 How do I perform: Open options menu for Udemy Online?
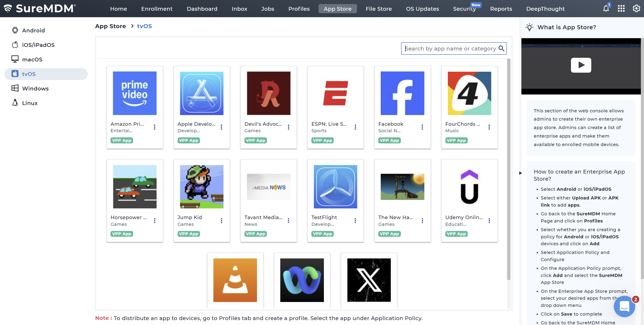click(489, 220)
